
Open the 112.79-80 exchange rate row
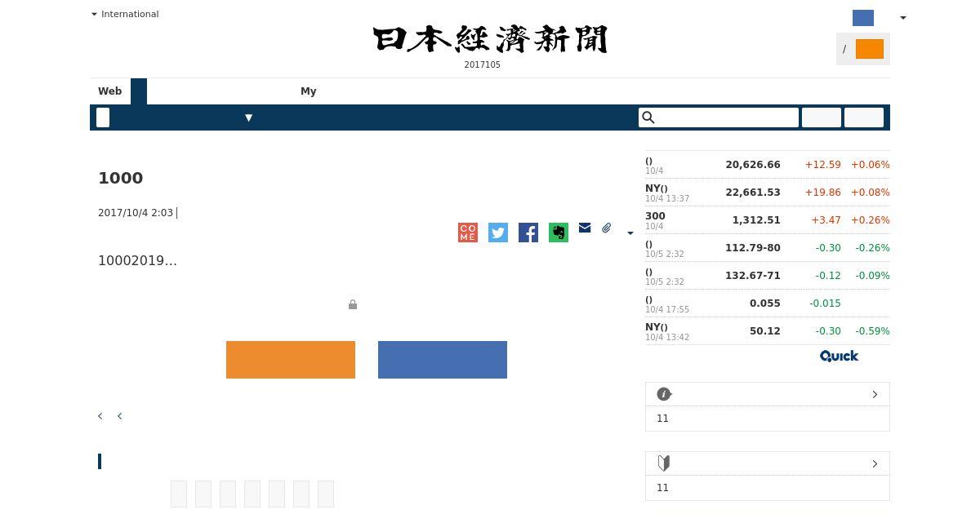point(768,248)
